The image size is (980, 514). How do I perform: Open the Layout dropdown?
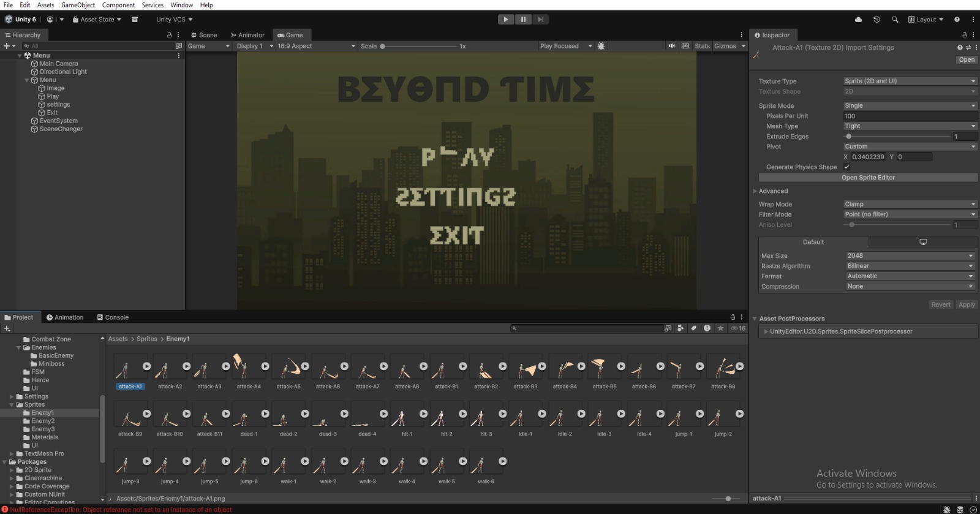point(925,20)
